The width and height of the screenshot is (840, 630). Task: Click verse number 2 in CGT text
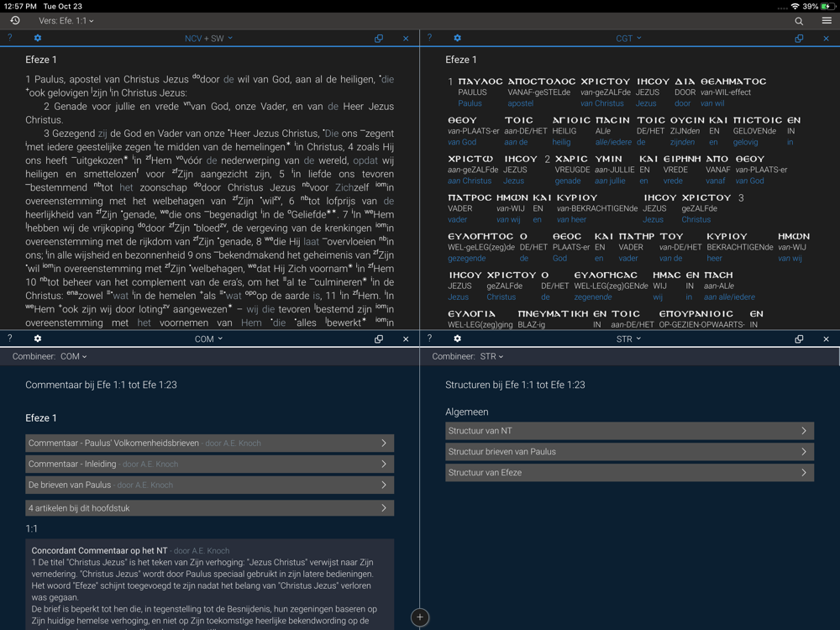point(547,159)
